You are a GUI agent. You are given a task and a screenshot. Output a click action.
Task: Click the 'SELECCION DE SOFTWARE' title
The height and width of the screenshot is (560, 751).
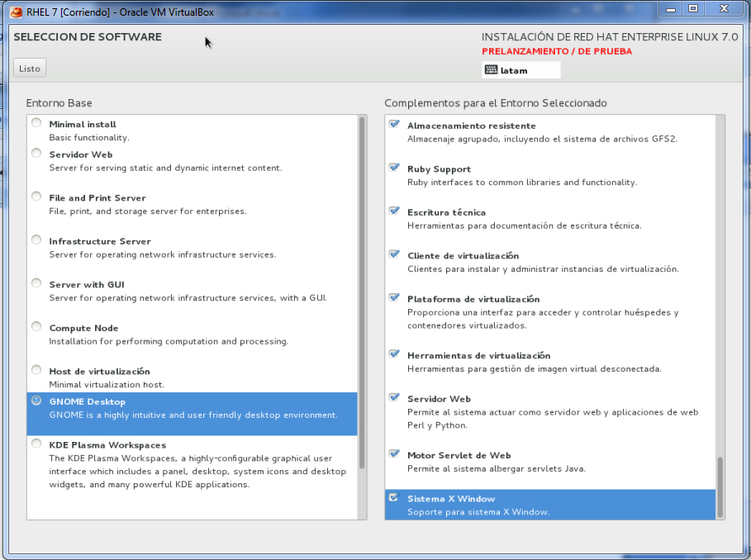click(88, 37)
